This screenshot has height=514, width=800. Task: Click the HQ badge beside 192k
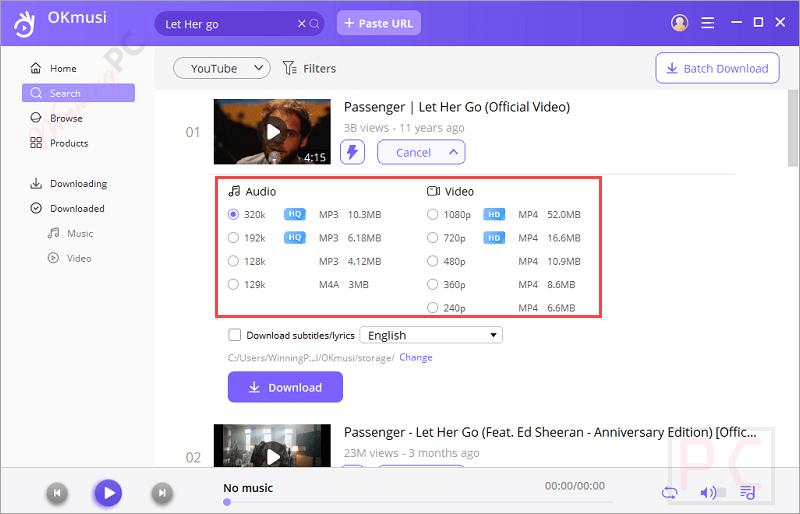(295, 237)
